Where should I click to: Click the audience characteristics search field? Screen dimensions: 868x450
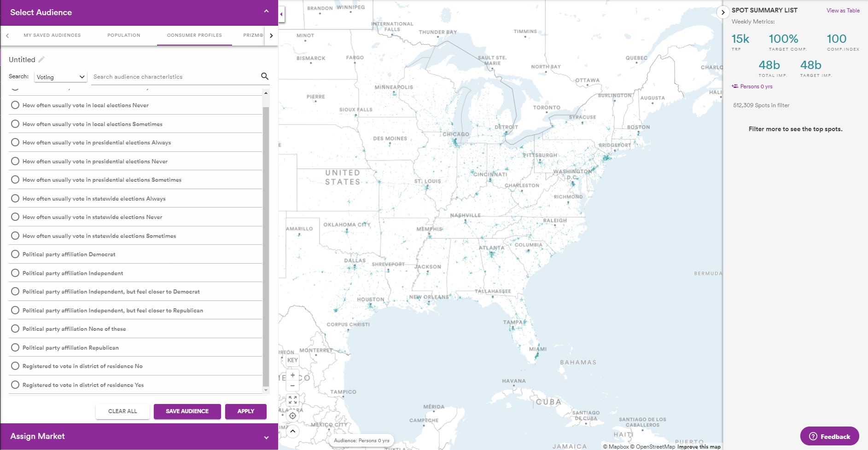coord(175,77)
